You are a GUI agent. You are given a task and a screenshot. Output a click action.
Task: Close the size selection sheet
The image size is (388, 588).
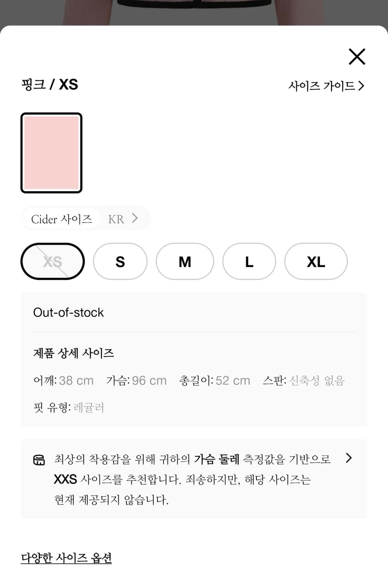point(357,57)
